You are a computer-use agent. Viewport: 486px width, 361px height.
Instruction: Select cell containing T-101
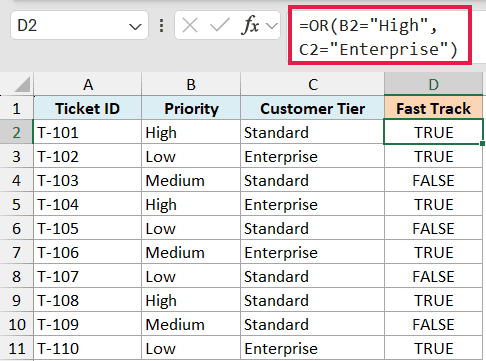click(x=88, y=132)
